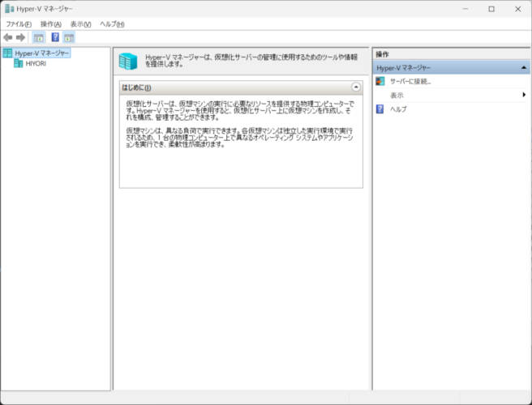Toggle the console tree pane toolbar icon
Image resolution: width=532 pixels, height=405 pixels.
[x=38, y=37]
